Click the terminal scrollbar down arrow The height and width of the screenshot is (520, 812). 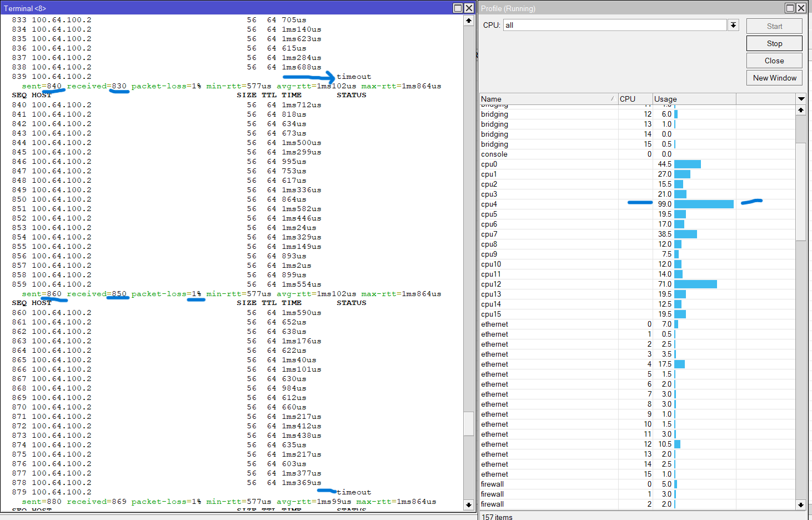coord(469,505)
